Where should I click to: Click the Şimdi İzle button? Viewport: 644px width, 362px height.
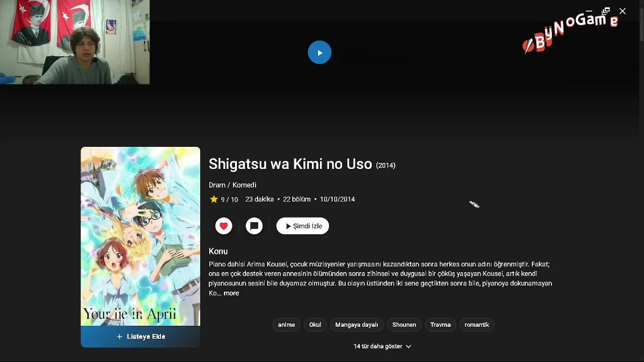[303, 226]
